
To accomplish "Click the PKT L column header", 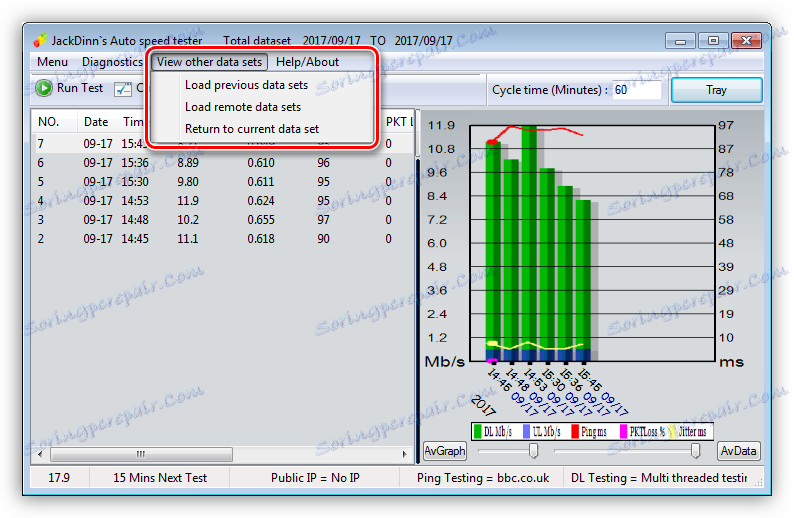I will click(x=400, y=122).
